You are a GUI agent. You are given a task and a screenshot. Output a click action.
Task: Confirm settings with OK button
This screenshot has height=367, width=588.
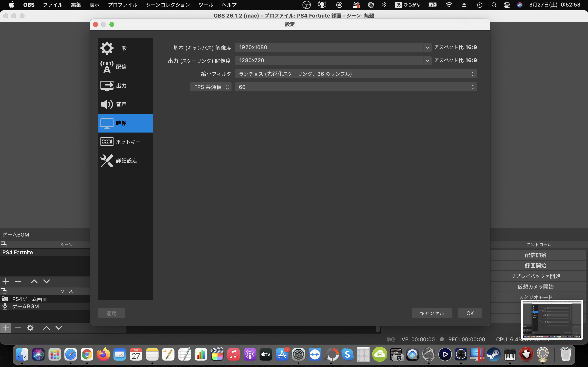coord(470,313)
